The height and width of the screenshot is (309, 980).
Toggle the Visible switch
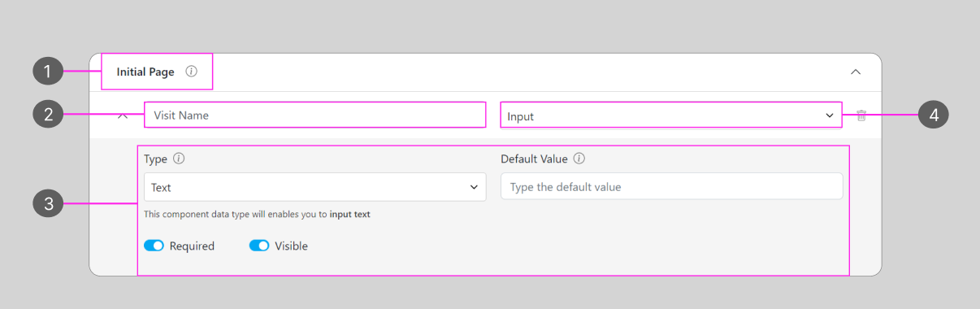tap(259, 246)
